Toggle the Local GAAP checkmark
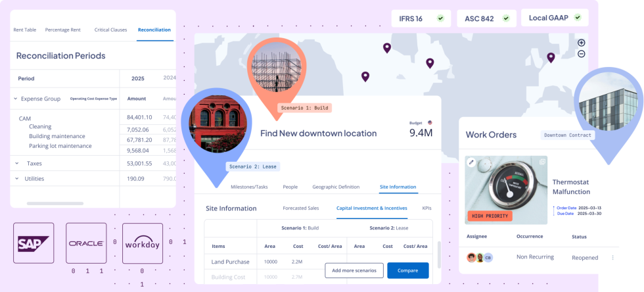 [578, 18]
